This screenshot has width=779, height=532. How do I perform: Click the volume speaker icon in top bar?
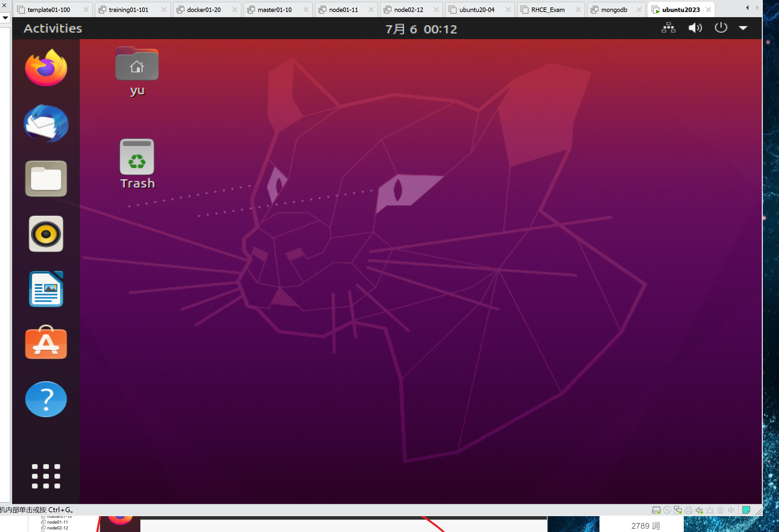click(x=695, y=28)
